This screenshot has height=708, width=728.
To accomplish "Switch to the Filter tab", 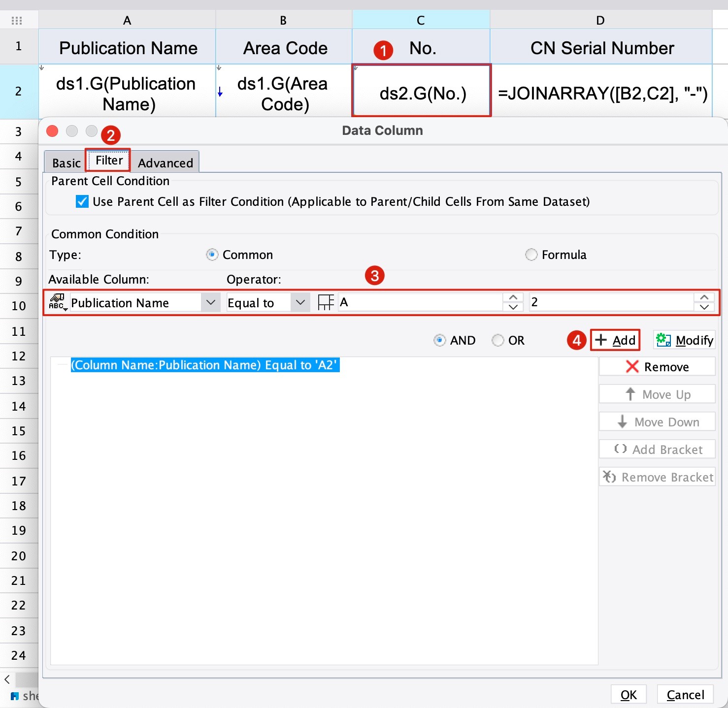I will [109, 161].
